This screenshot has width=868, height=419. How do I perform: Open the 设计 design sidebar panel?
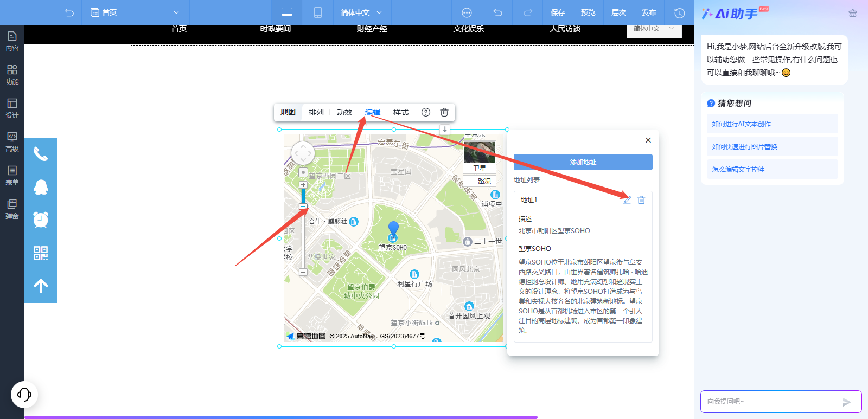(x=12, y=108)
